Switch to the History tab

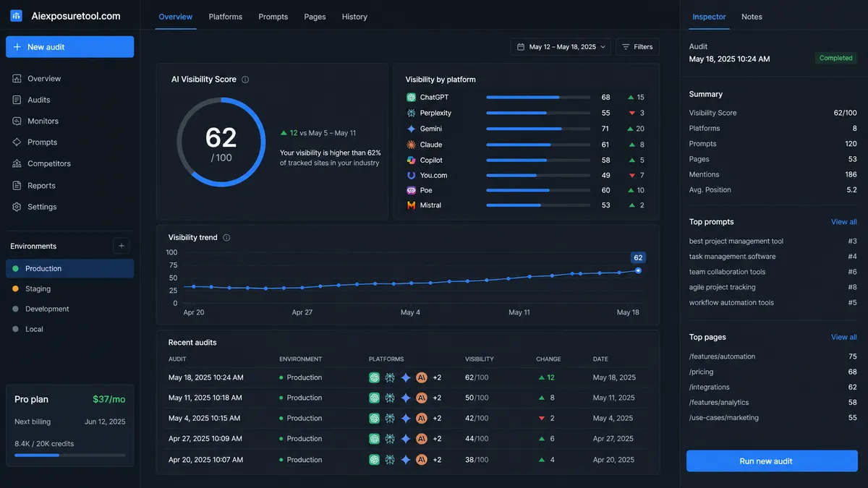354,17
